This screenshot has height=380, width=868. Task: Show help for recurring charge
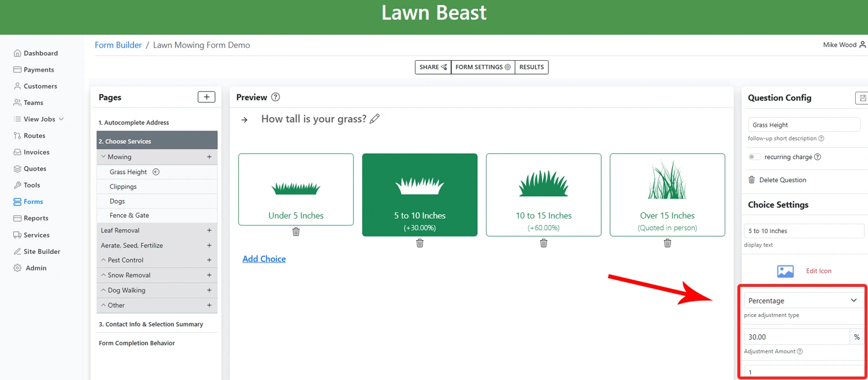[817, 157]
